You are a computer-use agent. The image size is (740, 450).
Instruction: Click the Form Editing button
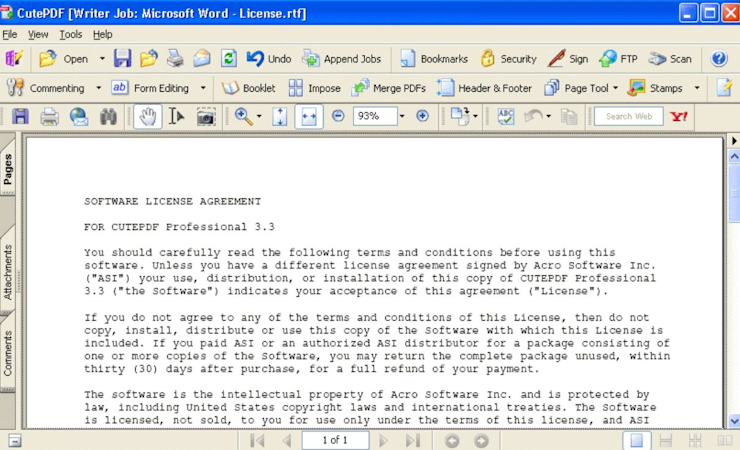tap(150, 88)
